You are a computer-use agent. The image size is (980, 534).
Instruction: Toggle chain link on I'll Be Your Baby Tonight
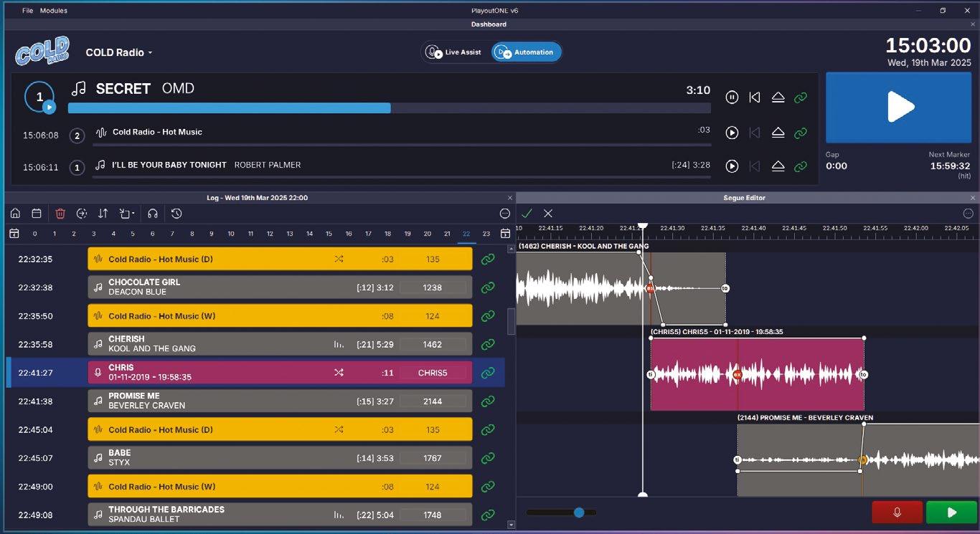click(x=801, y=166)
